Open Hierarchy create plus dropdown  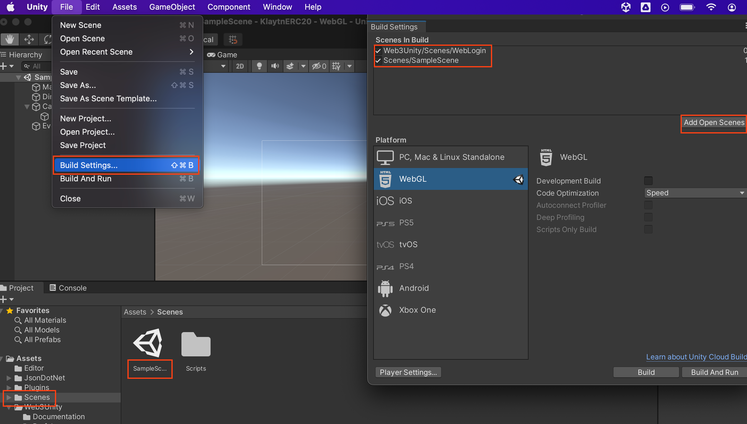[x=7, y=66]
